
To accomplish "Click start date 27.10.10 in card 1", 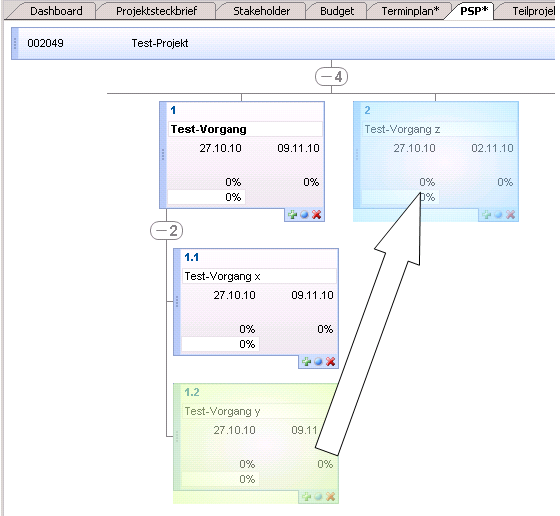I will (x=220, y=148).
